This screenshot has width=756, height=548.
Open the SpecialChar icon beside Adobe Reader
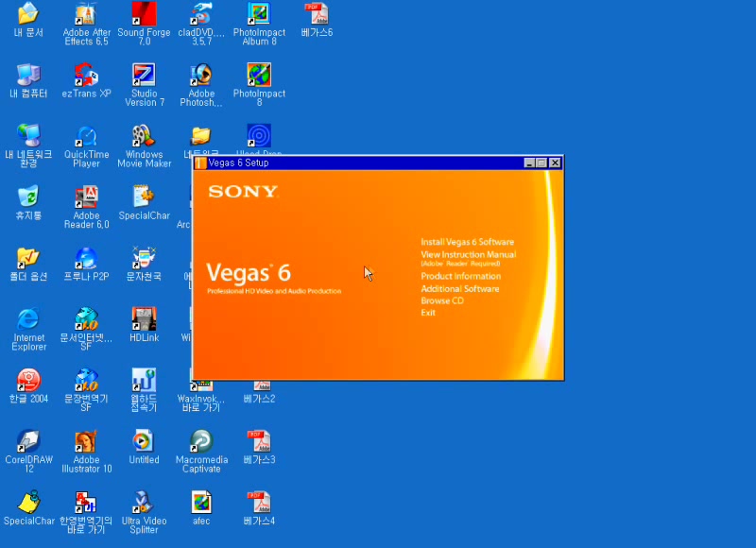pyautogui.click(x=144, y=197)
